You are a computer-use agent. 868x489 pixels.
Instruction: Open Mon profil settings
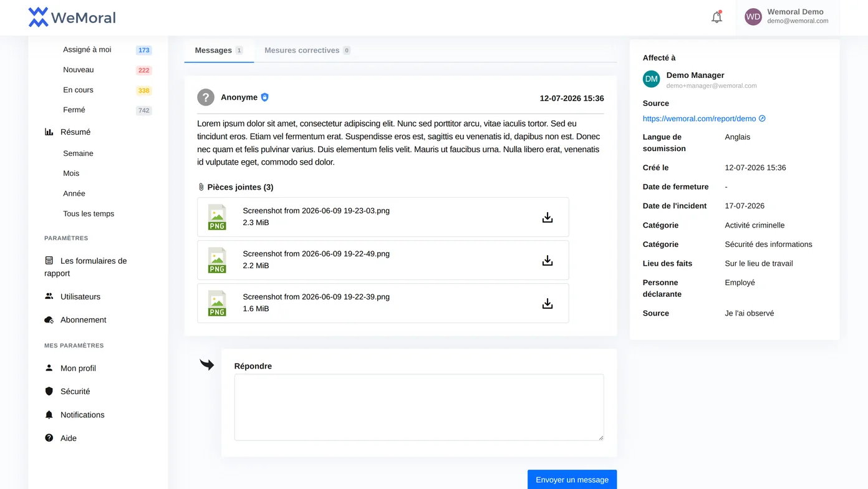point(78,369)
